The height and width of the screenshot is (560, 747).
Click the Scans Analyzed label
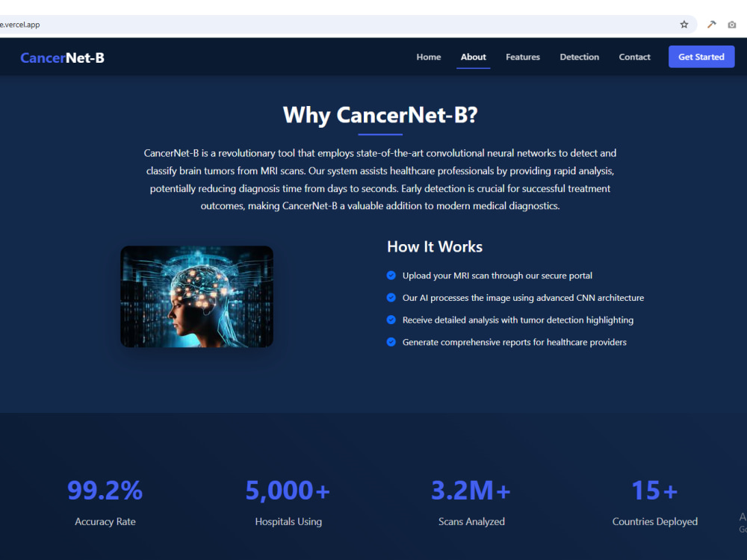471,521
